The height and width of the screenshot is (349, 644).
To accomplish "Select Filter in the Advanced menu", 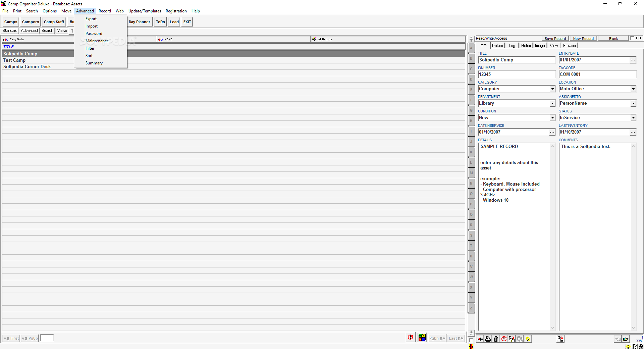I will (101, 48).
